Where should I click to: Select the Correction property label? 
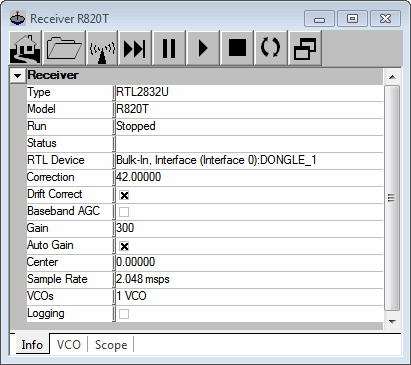click(50, 177)
